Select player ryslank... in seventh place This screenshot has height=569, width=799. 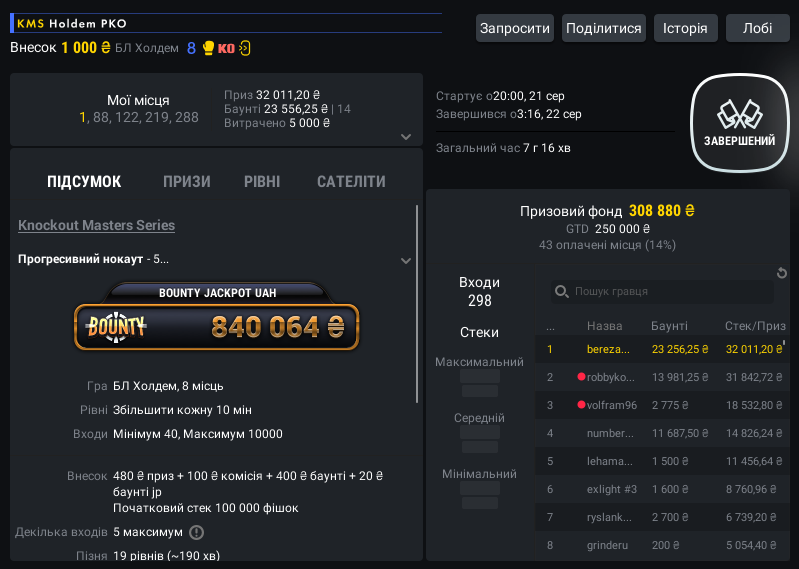pos(662,517)
